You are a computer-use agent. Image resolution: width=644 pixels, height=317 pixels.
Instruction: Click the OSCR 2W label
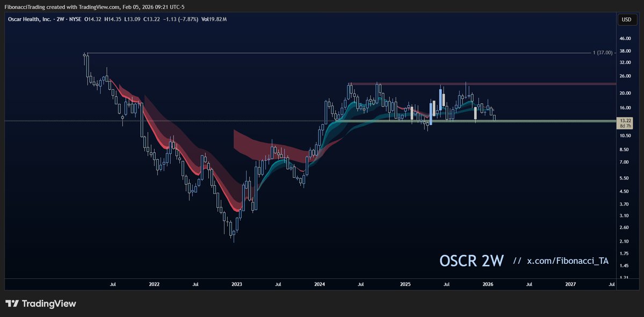click(x=472, y=261)
